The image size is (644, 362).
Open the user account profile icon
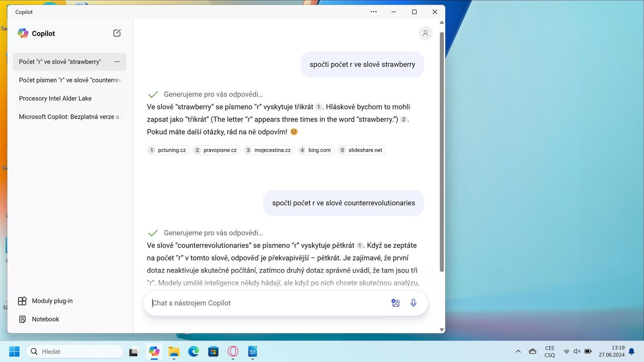coord(425,33)
